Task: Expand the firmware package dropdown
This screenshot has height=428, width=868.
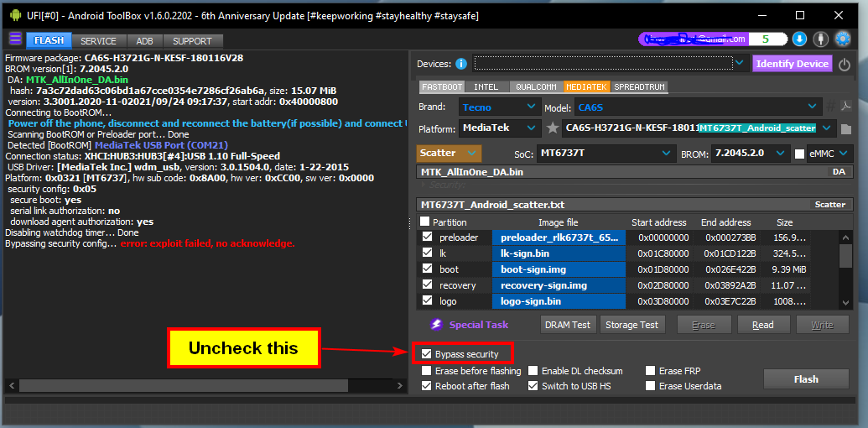Action: coord(826,128)
